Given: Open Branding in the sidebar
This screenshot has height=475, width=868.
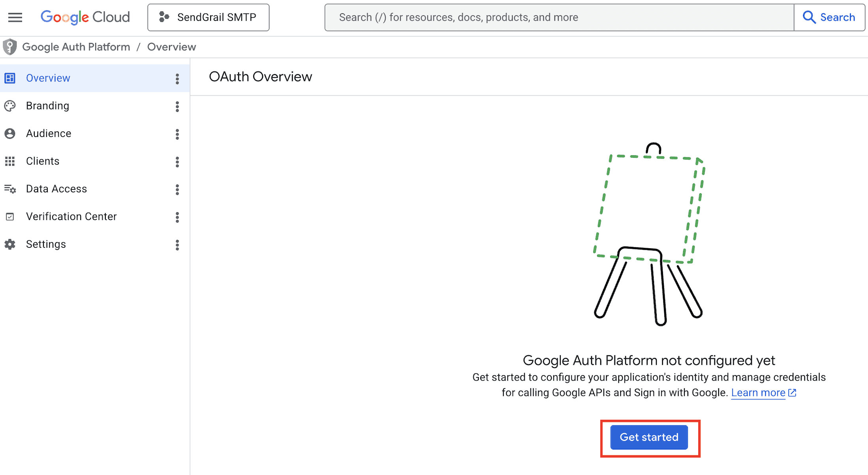Looking at the screenshot, I should [95, 106].
